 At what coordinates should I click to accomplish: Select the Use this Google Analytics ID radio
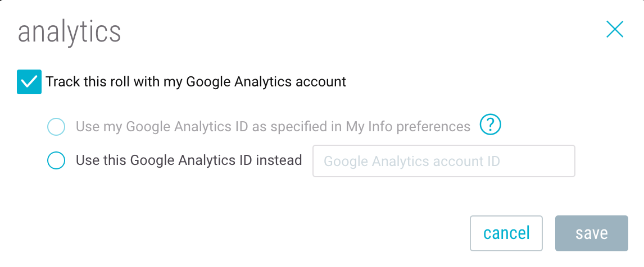click(x=56, y=160)
